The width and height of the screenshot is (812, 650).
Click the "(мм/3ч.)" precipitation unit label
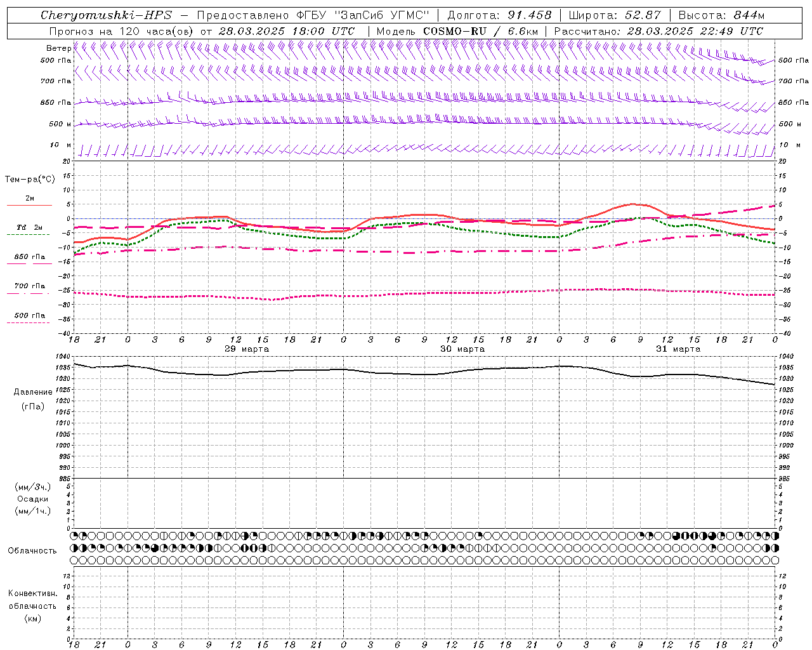point(33,487)
